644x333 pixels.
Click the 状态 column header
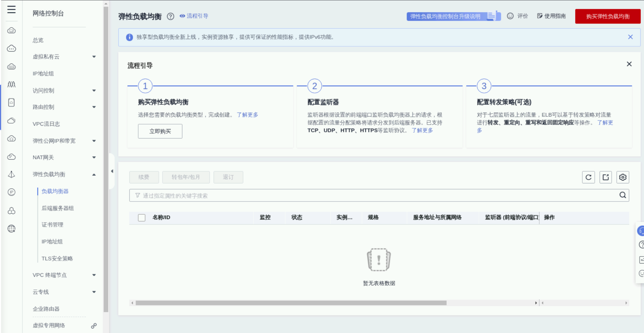click(x=297, y=218)
